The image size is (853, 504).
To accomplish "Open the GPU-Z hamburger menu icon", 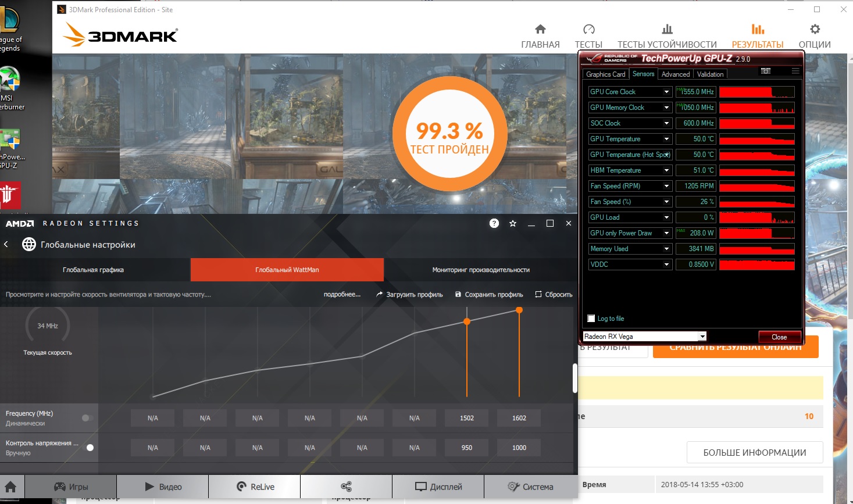I will click(795, 71).
